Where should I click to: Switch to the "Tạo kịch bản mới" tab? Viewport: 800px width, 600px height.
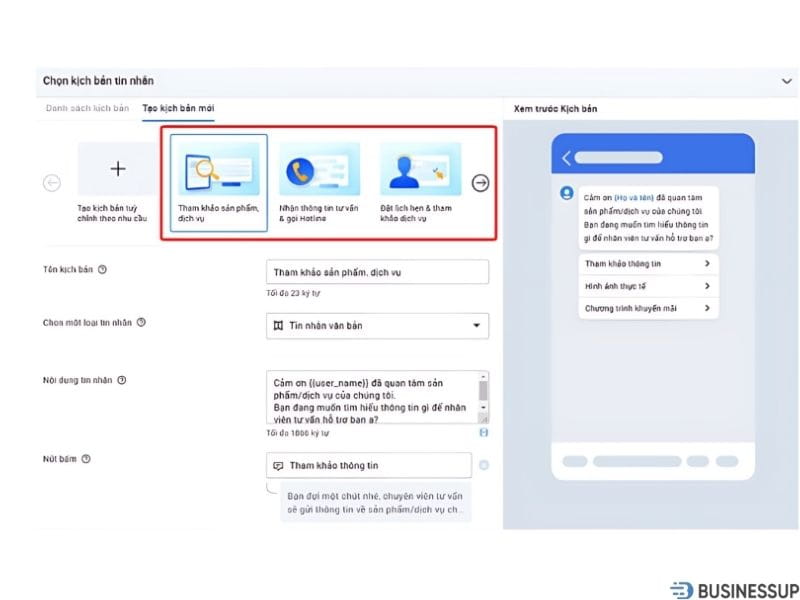[178, 107]
